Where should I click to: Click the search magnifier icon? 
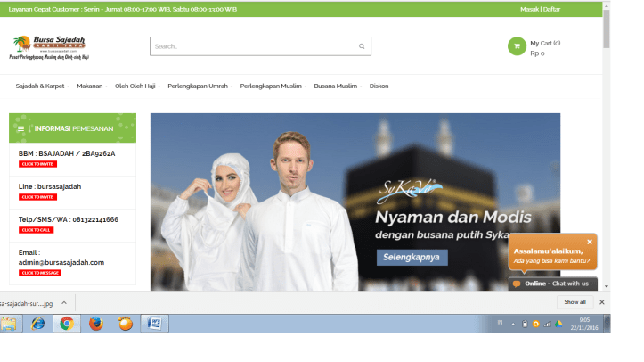[x=362, y=46]
